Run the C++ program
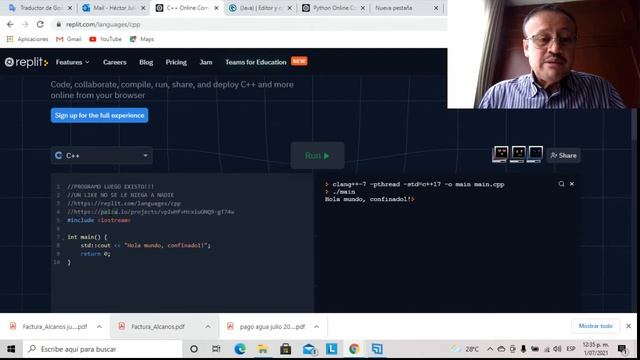Viewport: 640px width, 360px height. 317,156
